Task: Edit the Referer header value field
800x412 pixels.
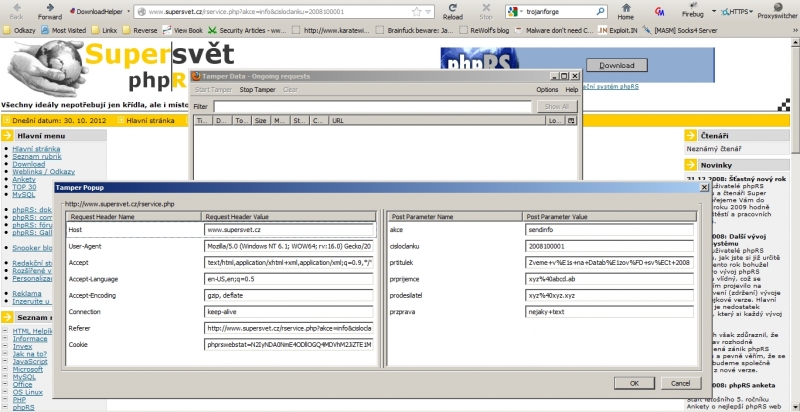Action: (x=289, y=328)
